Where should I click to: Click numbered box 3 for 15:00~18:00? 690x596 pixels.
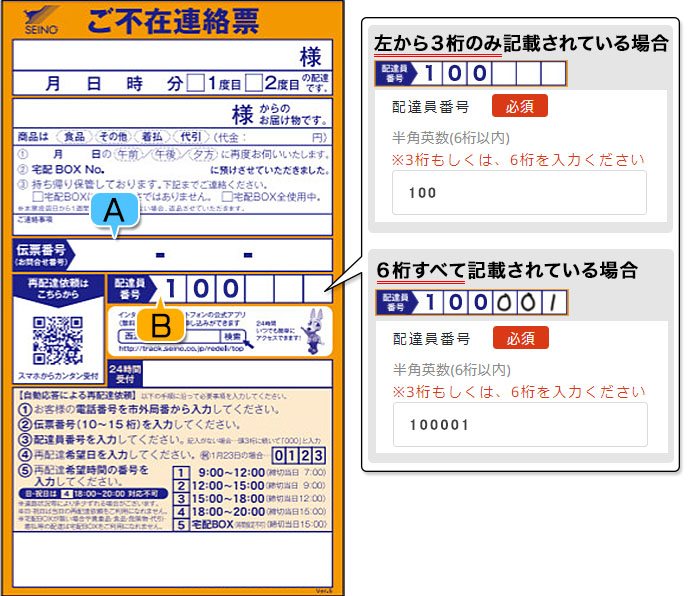[181, 499]
